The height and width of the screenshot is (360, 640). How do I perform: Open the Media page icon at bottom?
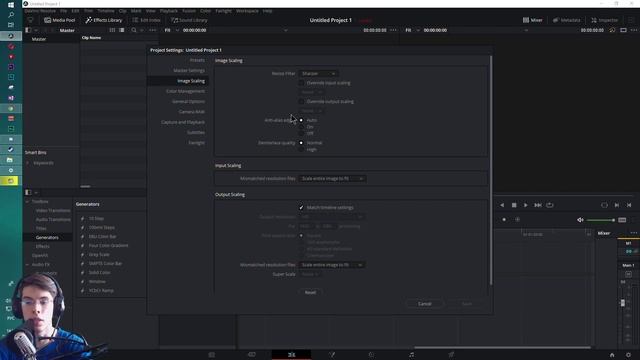point(211,355)
